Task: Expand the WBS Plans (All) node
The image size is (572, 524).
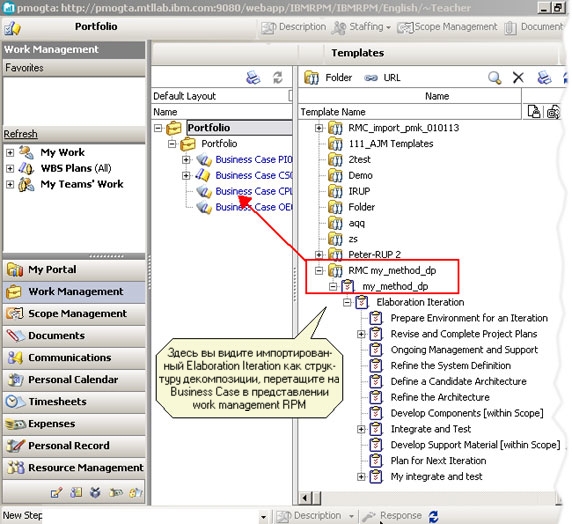Action: point(10,168)
